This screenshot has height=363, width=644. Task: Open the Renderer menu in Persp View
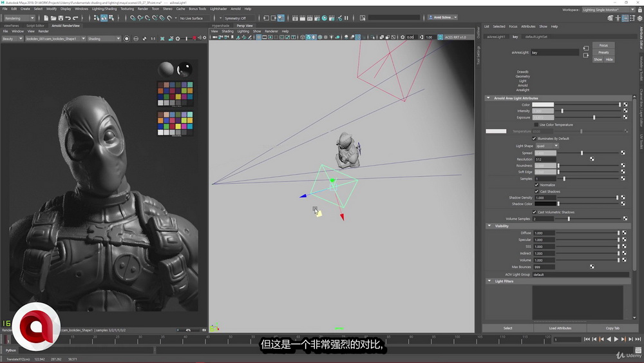click(x=271, y=31)
